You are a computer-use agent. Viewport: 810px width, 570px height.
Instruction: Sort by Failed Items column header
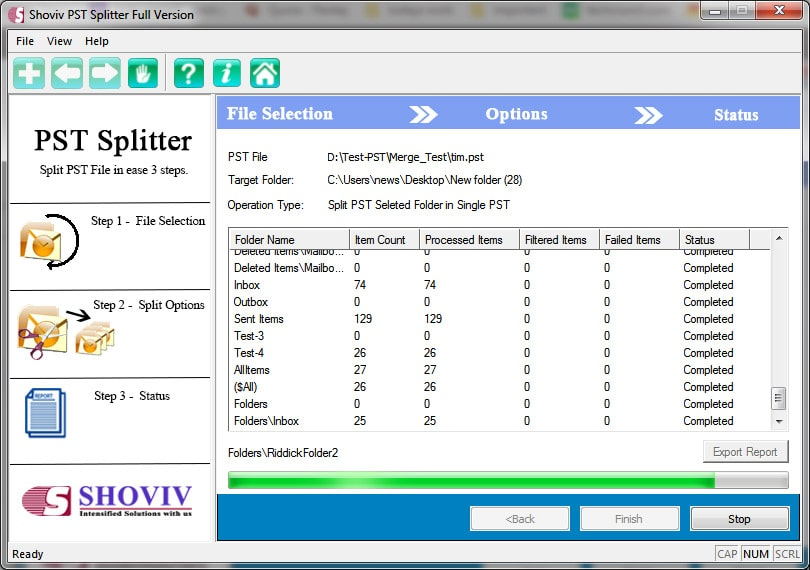click(640, 240)
